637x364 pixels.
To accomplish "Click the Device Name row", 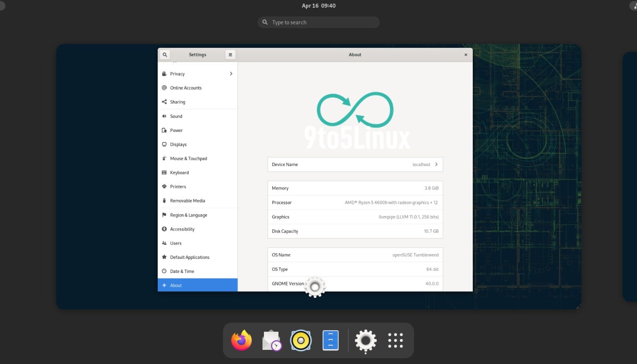I will pyautogui.click(x=355, y=164).
